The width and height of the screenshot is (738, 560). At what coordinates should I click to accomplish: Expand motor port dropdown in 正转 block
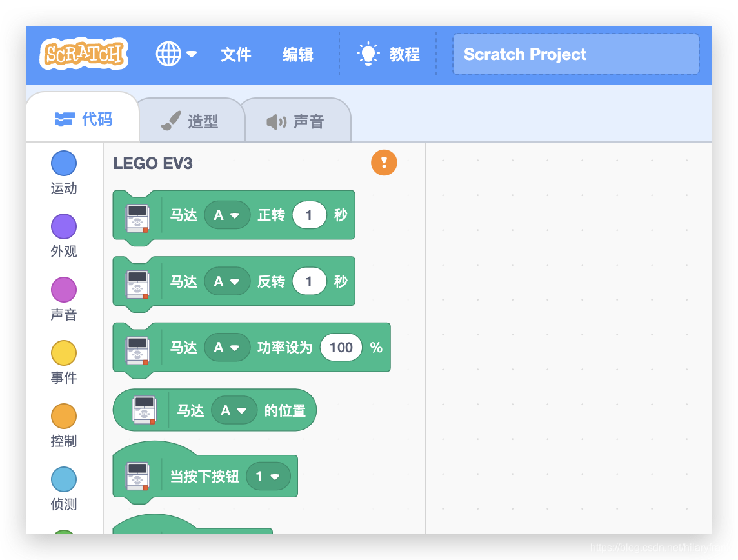click(x=227, y=215)
